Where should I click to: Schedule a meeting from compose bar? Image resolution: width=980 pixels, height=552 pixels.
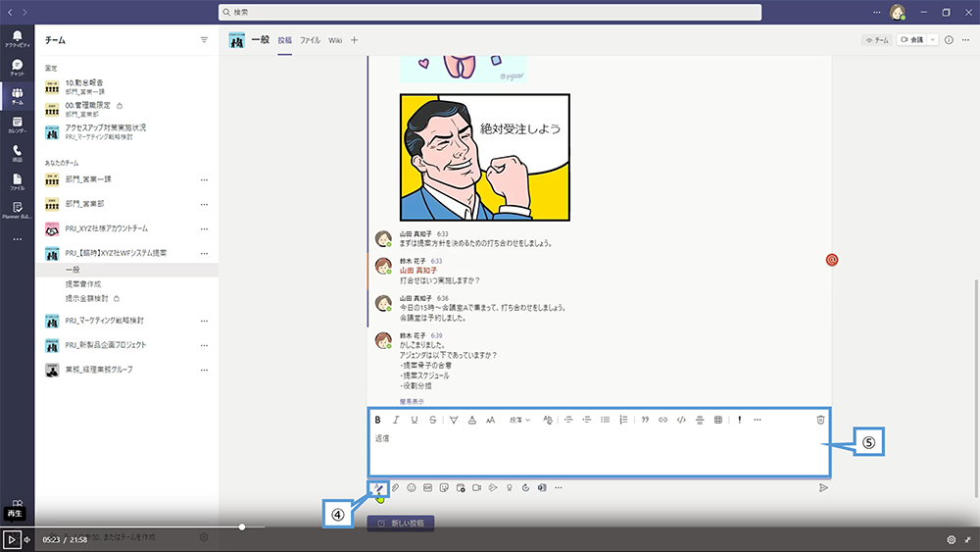461,488
